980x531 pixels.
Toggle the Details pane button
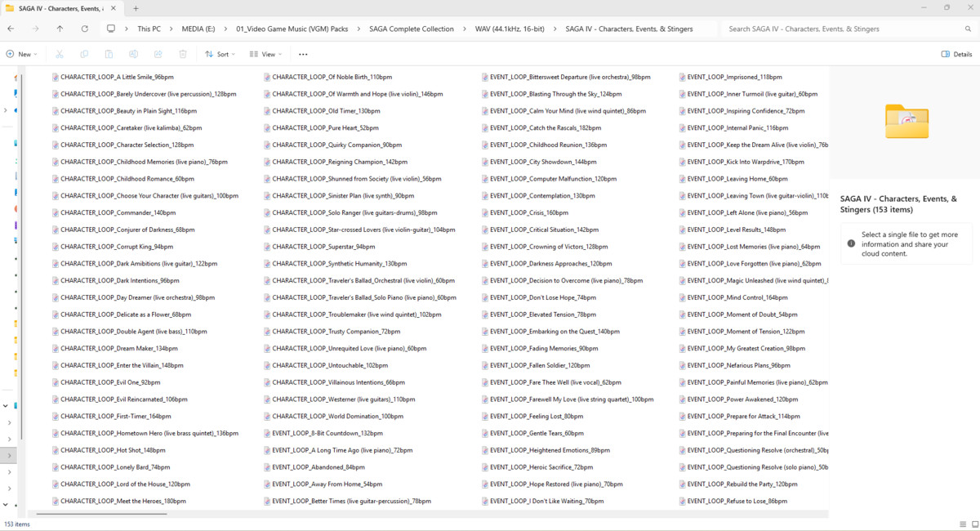(x=956, y=54)
